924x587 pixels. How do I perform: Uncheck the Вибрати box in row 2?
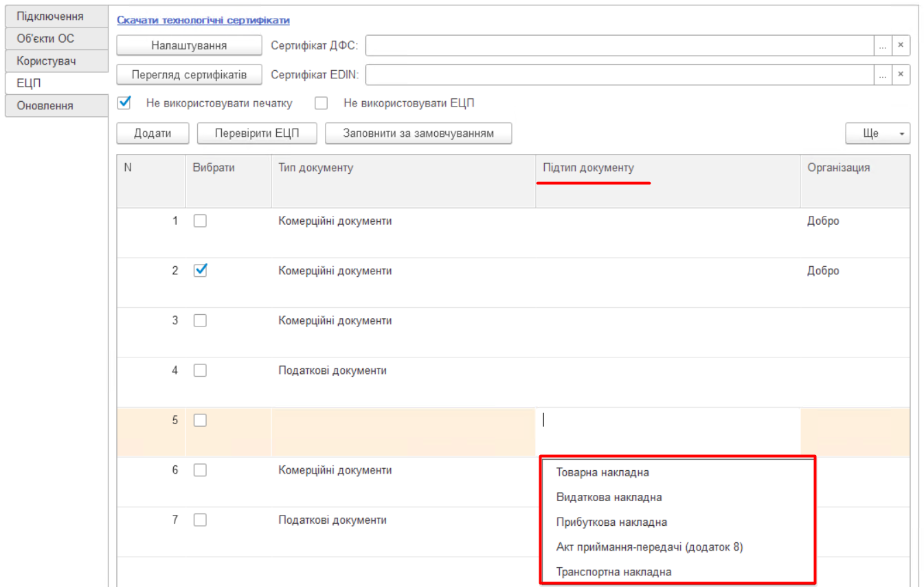click(200, 271)
